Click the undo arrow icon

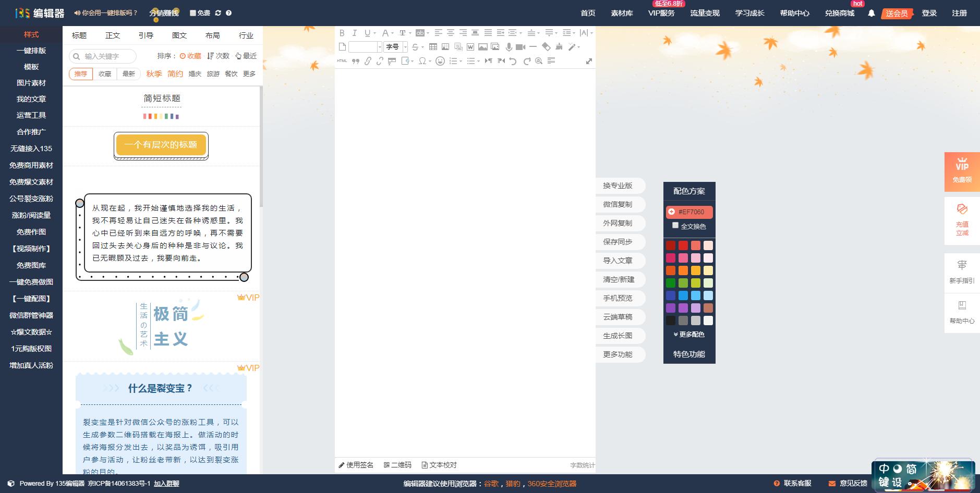coord(513,61)
